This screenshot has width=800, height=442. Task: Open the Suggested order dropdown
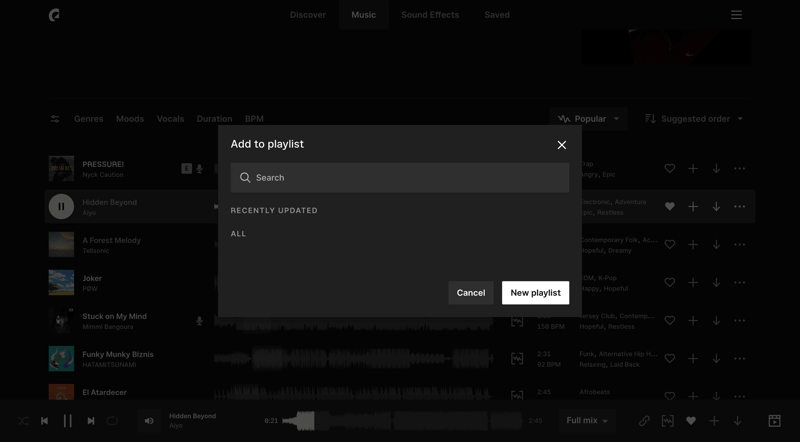click(694, 119)
